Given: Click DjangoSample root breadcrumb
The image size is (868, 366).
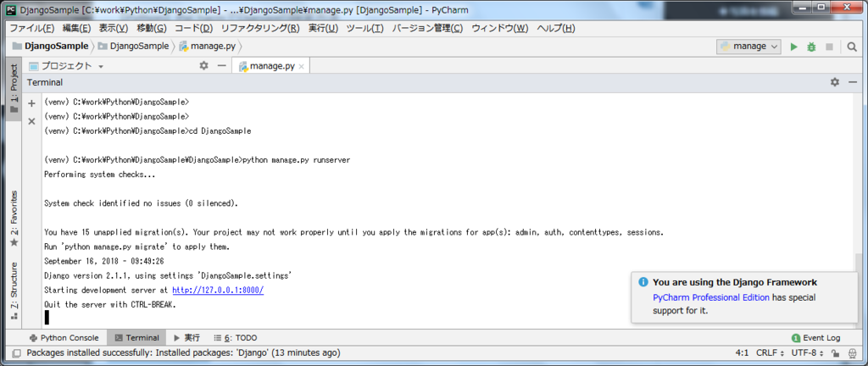Looking at the screenshot, I should point(50,47).
